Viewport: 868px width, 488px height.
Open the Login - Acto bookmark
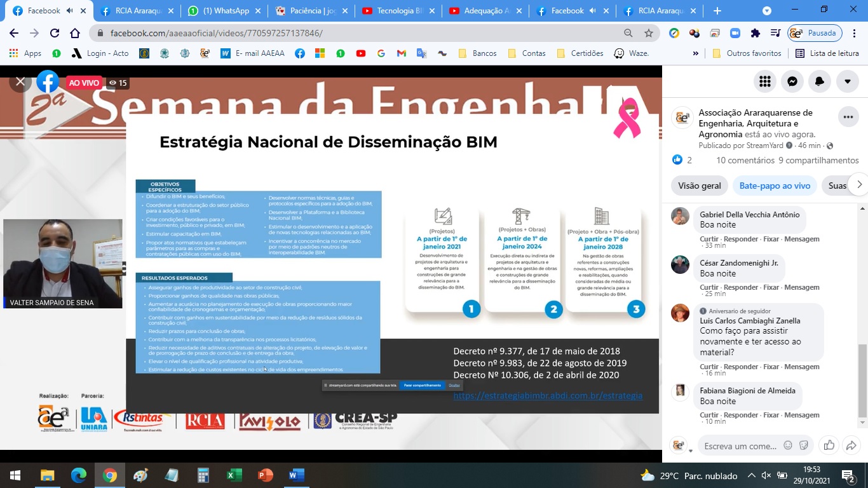point(100,53)
